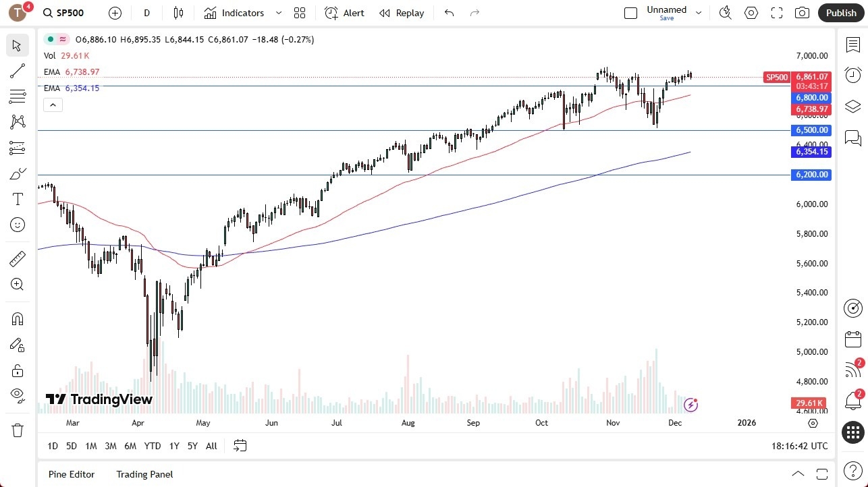
Task: Click the Publish button
Action: pyautogui.click(x=841, y=12)
